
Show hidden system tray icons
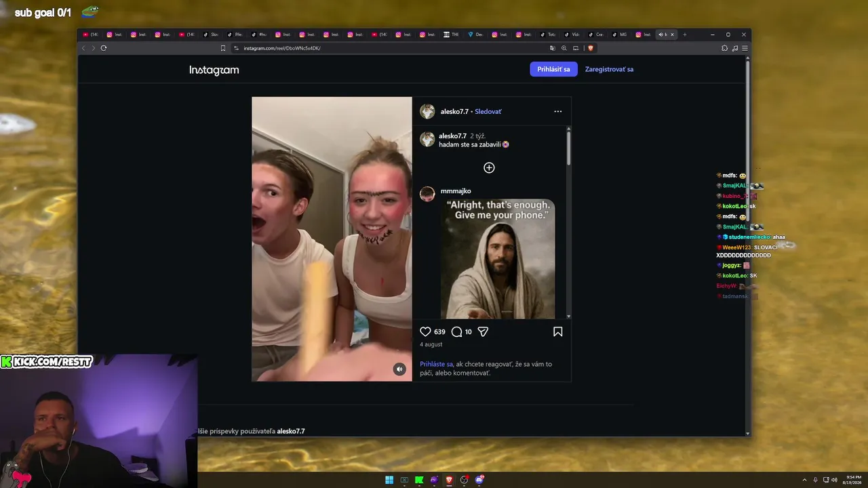804,480
